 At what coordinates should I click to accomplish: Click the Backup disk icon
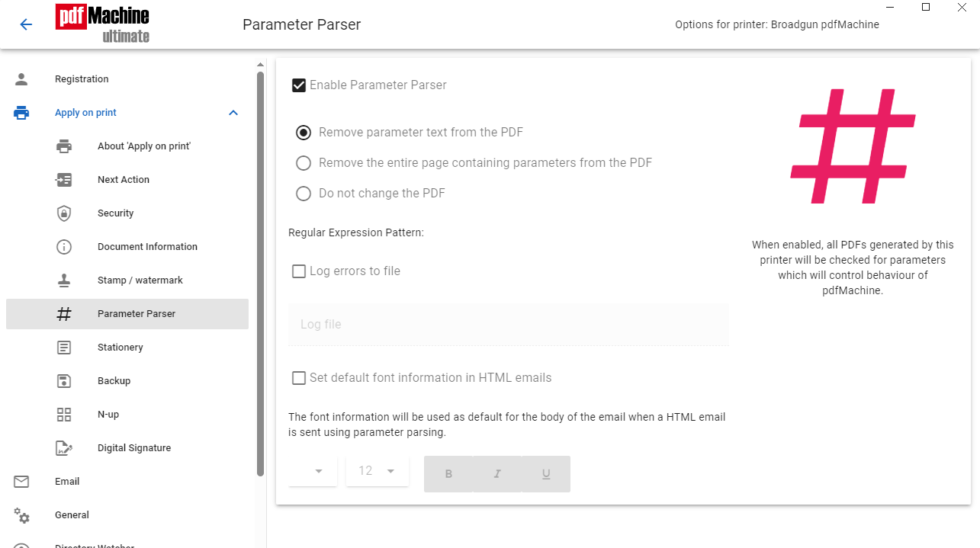pos(64,381)
